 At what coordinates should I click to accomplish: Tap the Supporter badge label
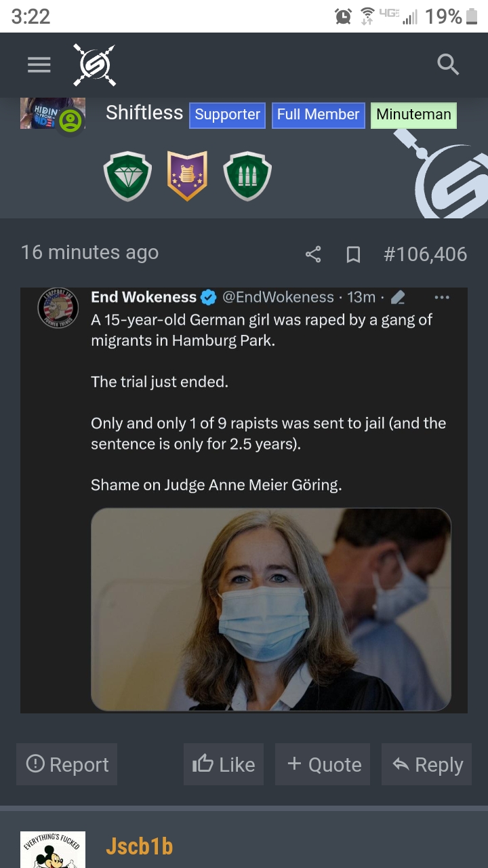[x=228, y=115]
